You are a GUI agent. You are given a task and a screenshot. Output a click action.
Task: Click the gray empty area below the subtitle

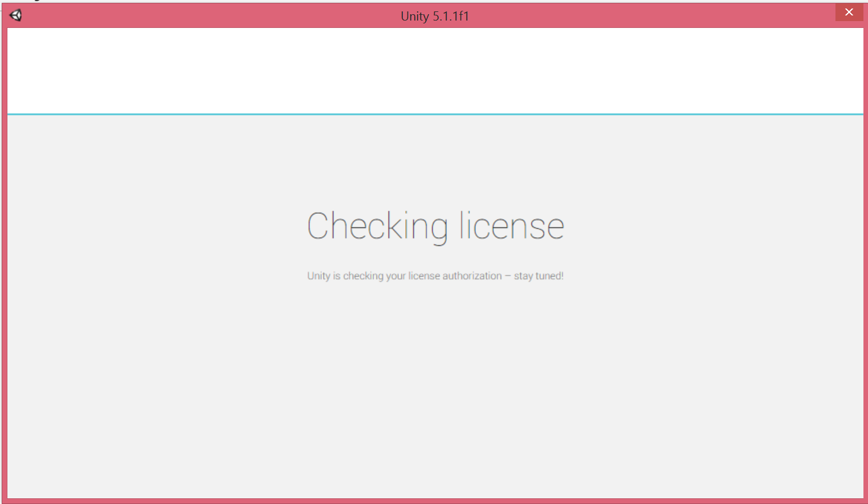coord(435,388)
